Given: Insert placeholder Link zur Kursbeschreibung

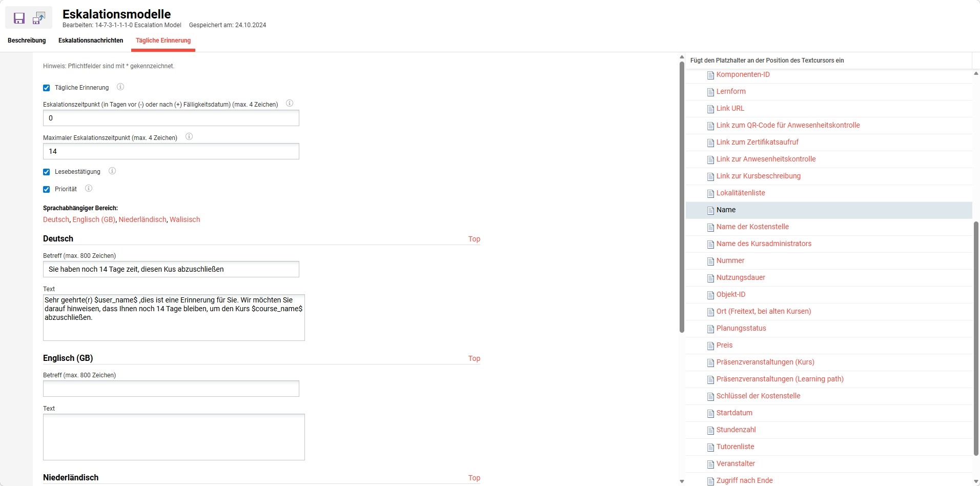Looking at the screenshot, I should pyautogui.click(x=758, y=176).
